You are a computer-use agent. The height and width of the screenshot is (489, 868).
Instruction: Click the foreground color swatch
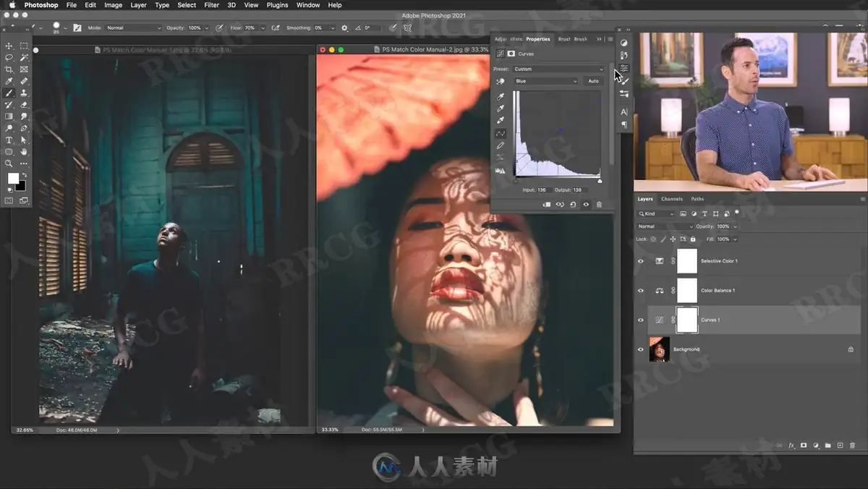pyautogui.click(x=13, y=178)
